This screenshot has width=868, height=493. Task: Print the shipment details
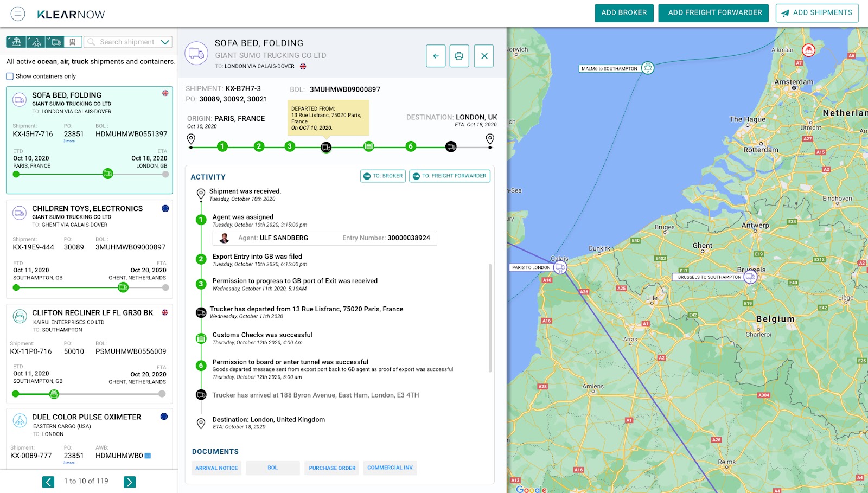(x=459, y=56)
